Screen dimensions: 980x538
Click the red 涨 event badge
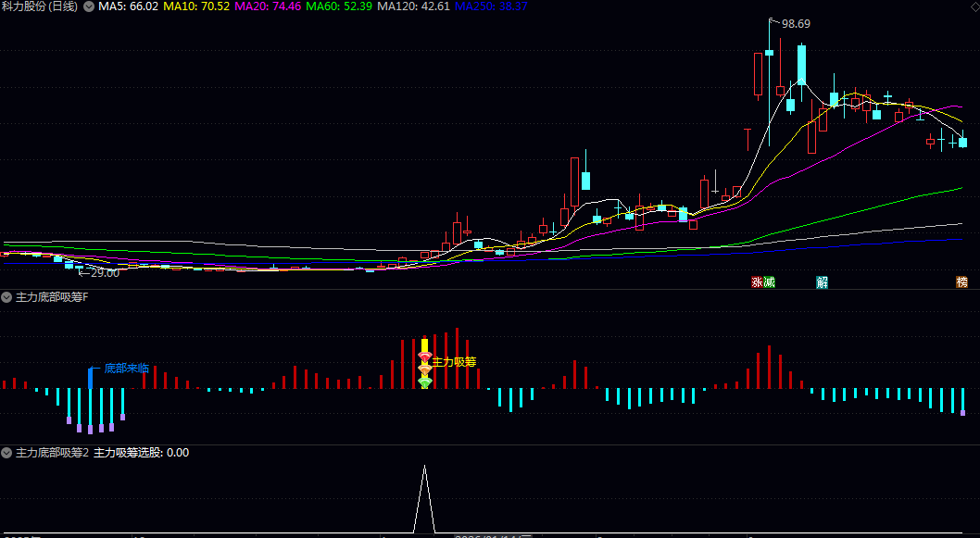[758, 282]
